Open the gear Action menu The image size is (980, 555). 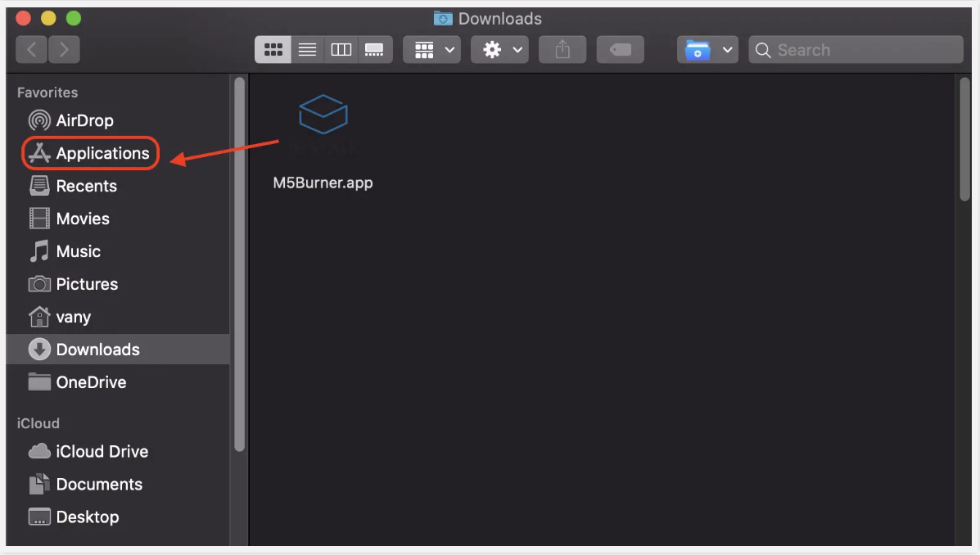(499, 49)
